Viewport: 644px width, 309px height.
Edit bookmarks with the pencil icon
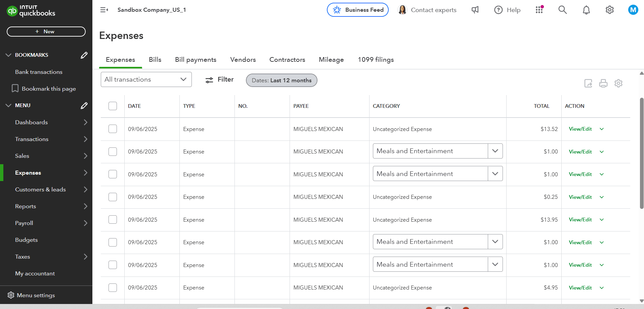pyautogui.click(x=84, y=55)
